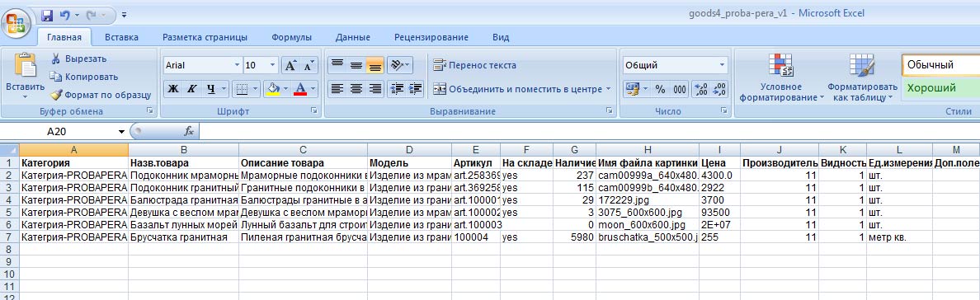Screen dimensions: 980x300
Task: Open the font color palette arrow
Action: coord(313,89)
